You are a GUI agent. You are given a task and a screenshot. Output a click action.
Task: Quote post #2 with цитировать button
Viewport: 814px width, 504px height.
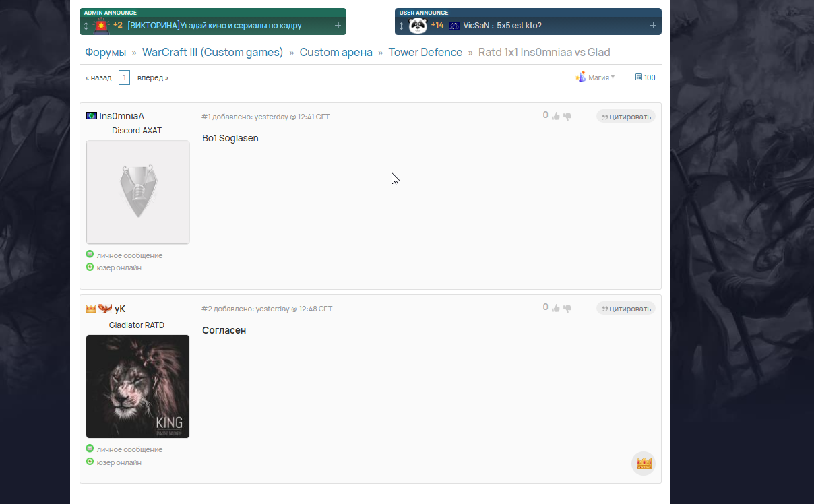click(x=626, y=309)
